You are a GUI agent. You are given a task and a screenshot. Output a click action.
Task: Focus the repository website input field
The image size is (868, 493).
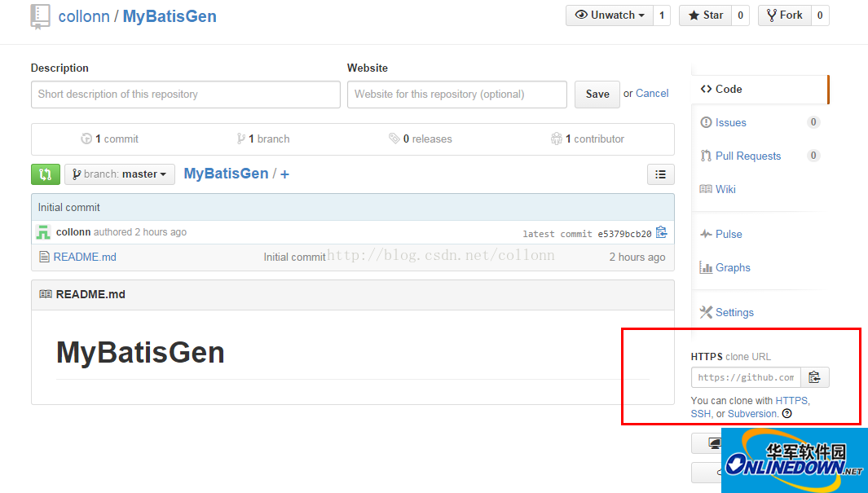(x=456, y=94)
